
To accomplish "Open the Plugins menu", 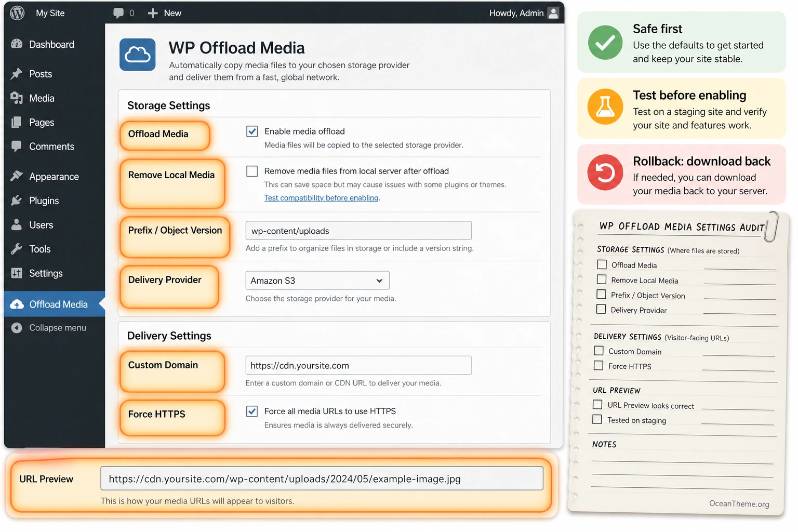I will pyautogui.click(x=55, y=201).
